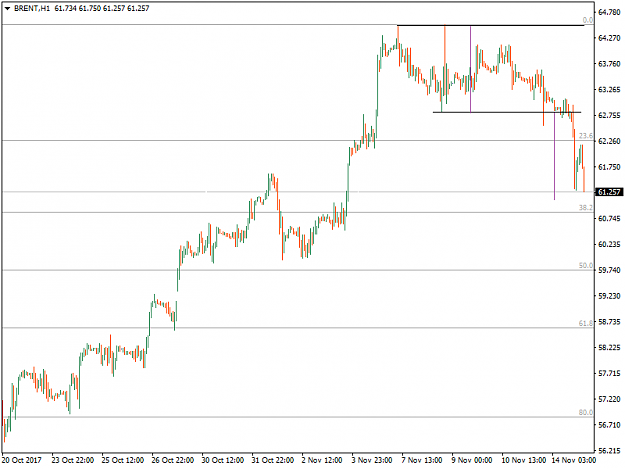The image size is (625, 469).
Task: Select the 62.755 price axis label
Action: point(609,115)
